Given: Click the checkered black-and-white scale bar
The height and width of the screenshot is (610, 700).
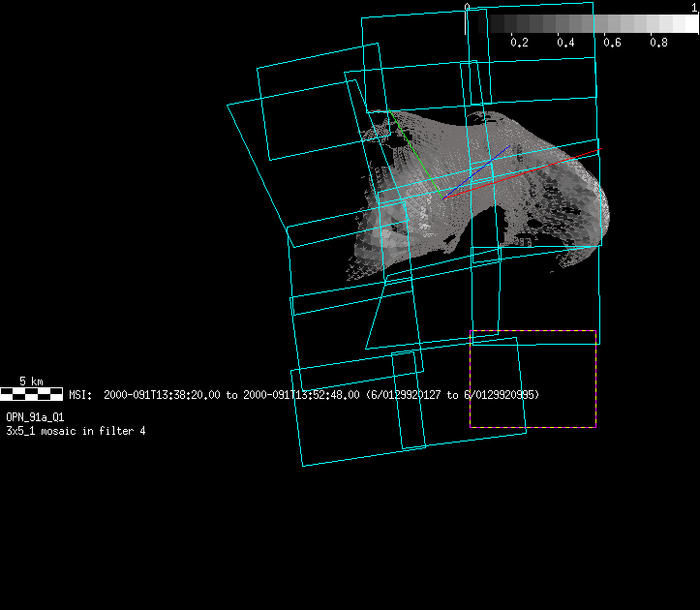Looking at the screenshot, I should [31, 394].
